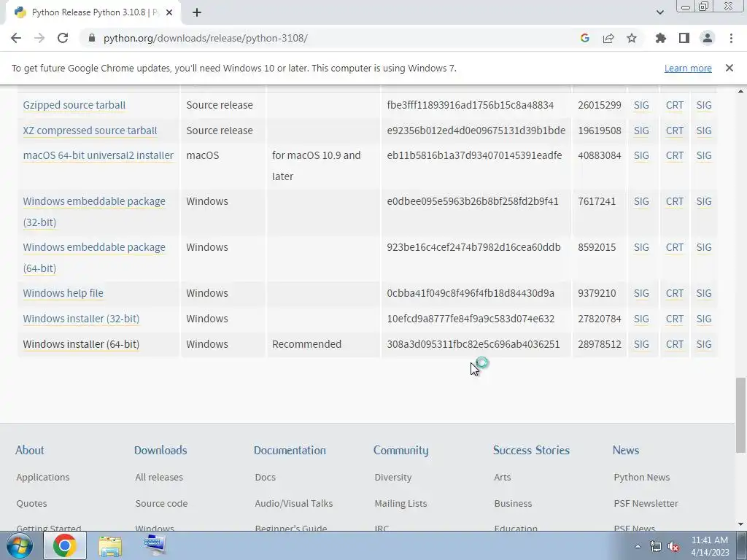Image resolution: width=747 pixels, height=560 pixels.
Task: Open the News footer heading
Action: point(625,451)
